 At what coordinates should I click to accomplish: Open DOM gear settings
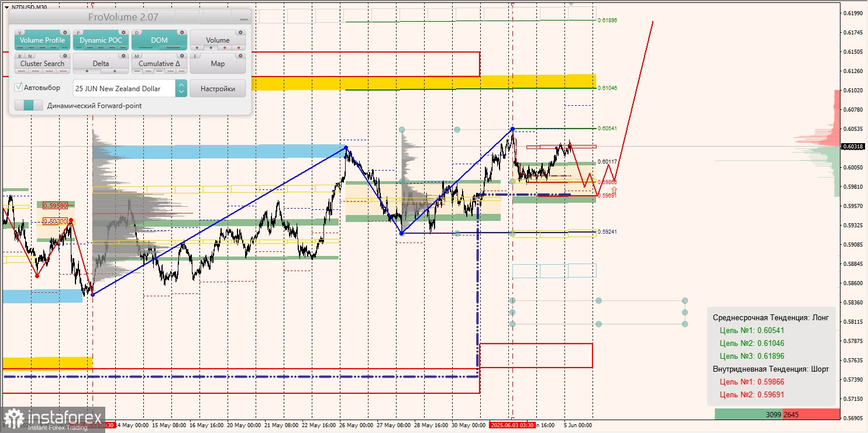tap(182, 32)
